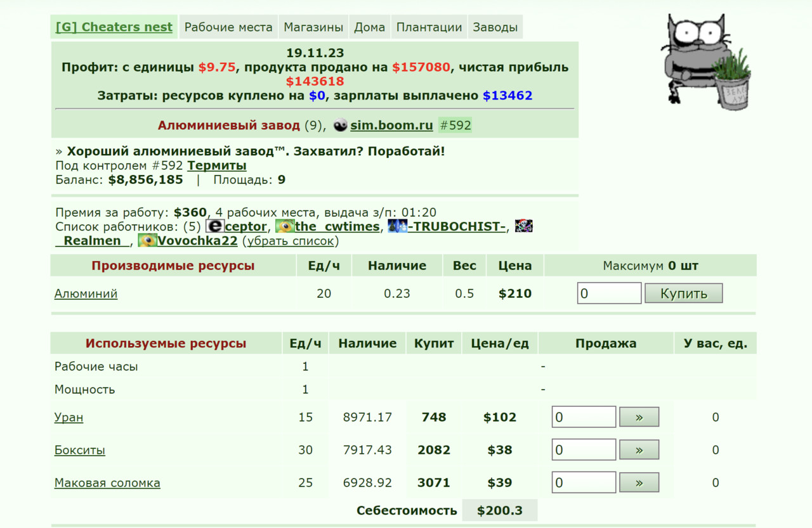Click the salaries paid figure $13462

[507, 96]
